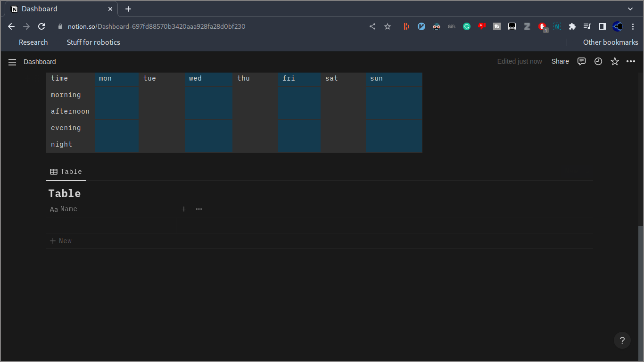Open the orange bars extension icon
This screenshot has height=362, width=644.
[406, 26]
